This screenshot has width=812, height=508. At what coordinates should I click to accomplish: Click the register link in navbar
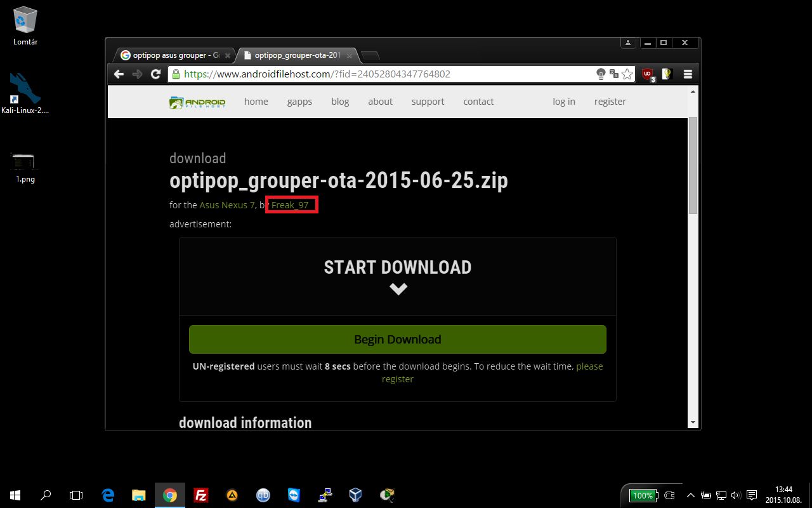pyautogui.click(x=610, y=102)
